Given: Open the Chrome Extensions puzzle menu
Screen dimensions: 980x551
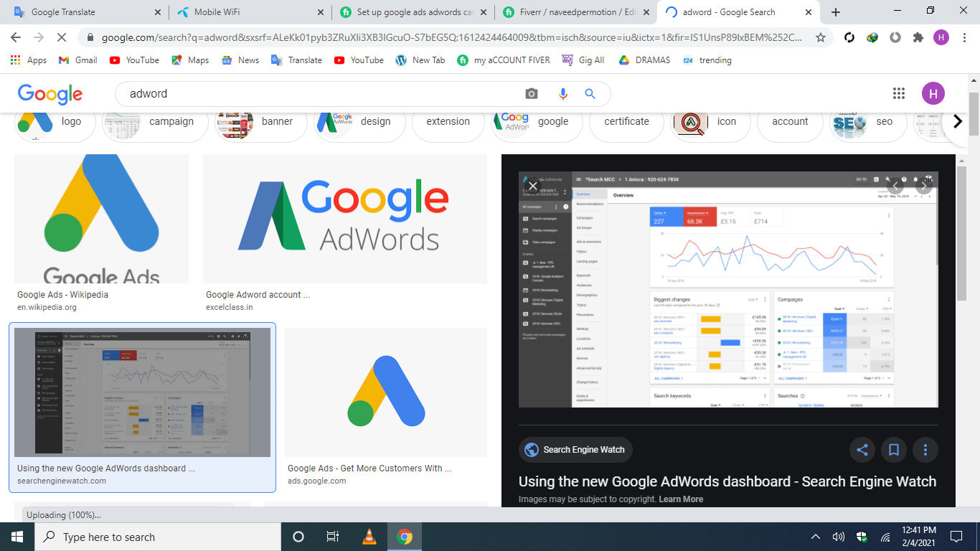Looking at the screenshot, I should pyautogui.click(x=918, y=37).
